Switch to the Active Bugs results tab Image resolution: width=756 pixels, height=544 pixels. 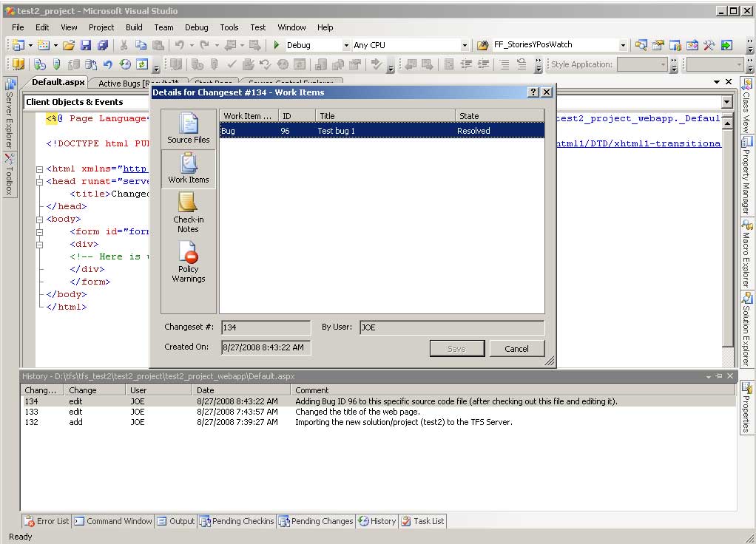(x=138, y=84)
